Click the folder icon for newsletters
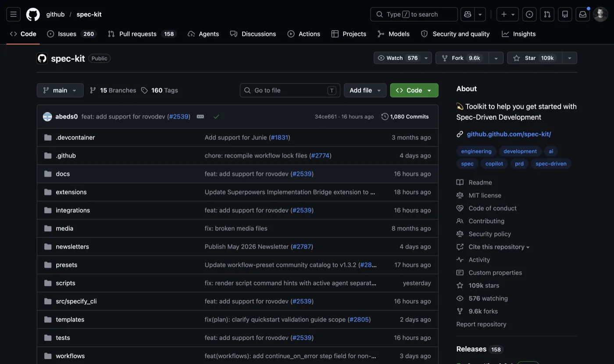Screen dimensions: 614x364 pos(48,247)
